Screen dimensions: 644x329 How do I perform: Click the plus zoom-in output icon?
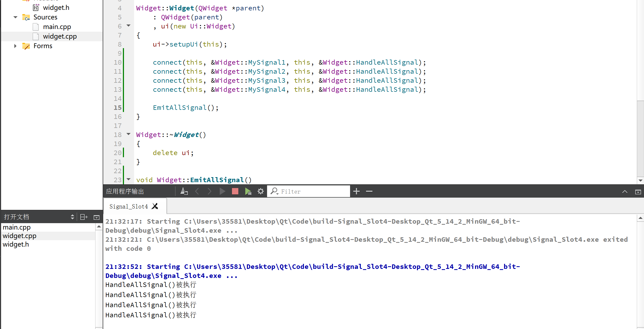click(356, 191)
